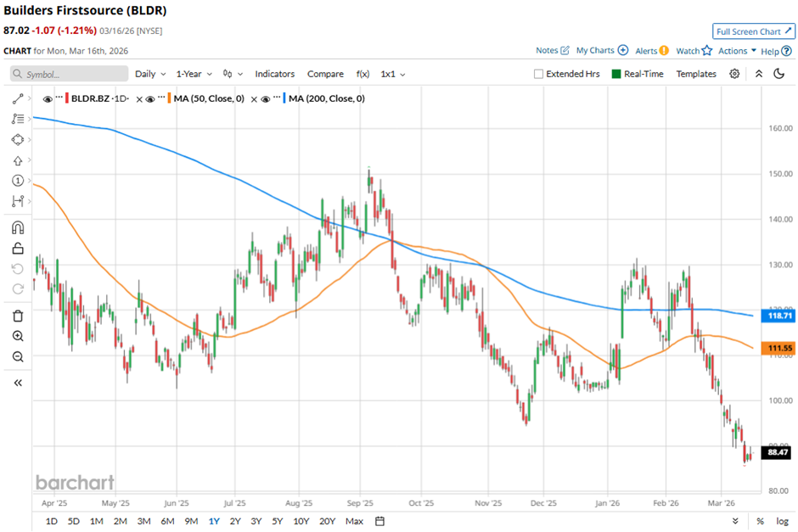Enable the Extended Hrs checkbox
The image size is (798, 532).
pyautogui.click(x=538, y=74)
